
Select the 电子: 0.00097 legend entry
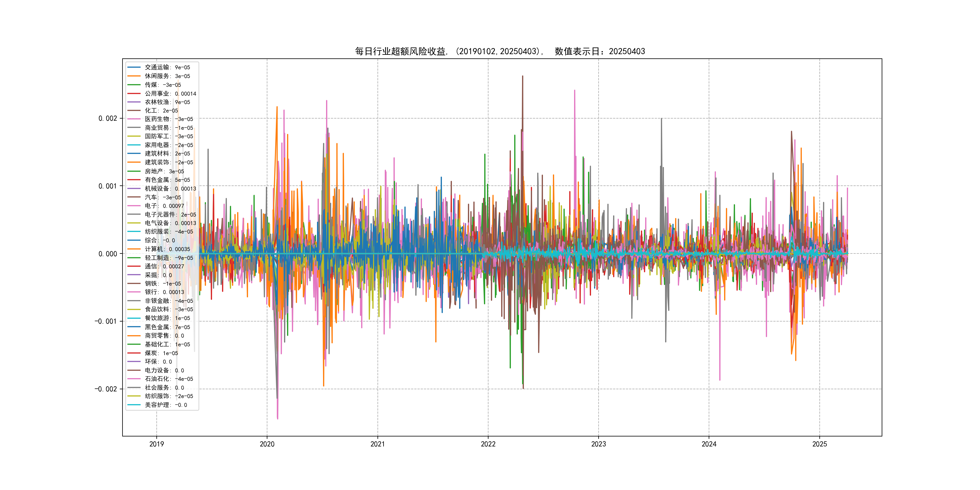tap(164, 206)
